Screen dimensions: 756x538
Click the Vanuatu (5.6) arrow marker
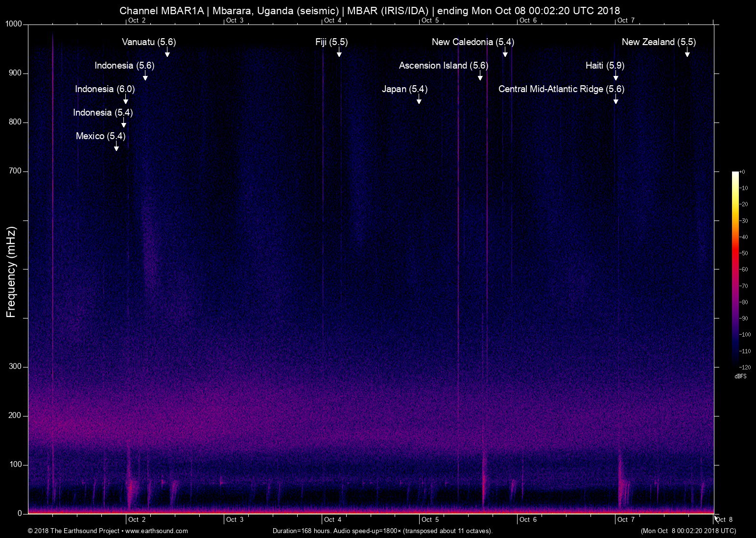pyautogui.click(x=167, y=52)
